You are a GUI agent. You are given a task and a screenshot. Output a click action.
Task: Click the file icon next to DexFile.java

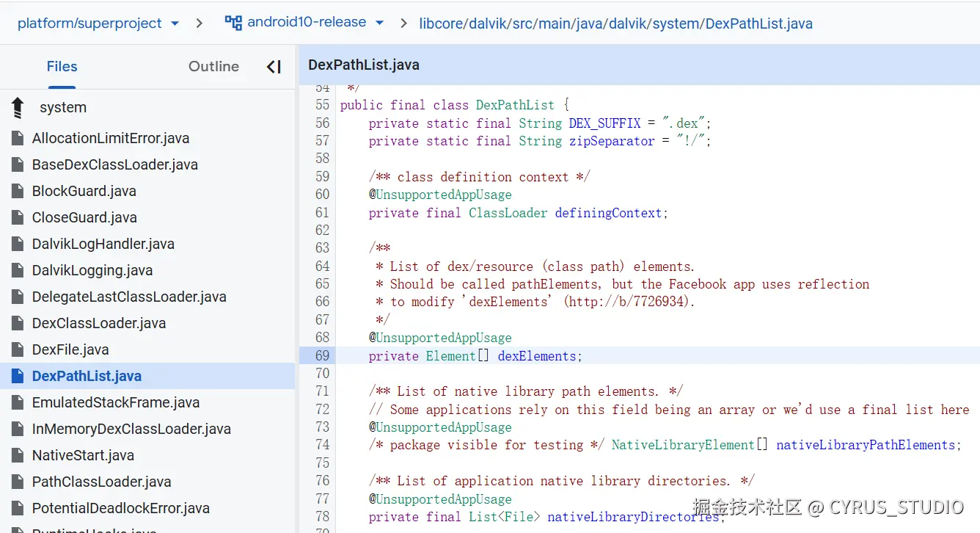point(18,349)
